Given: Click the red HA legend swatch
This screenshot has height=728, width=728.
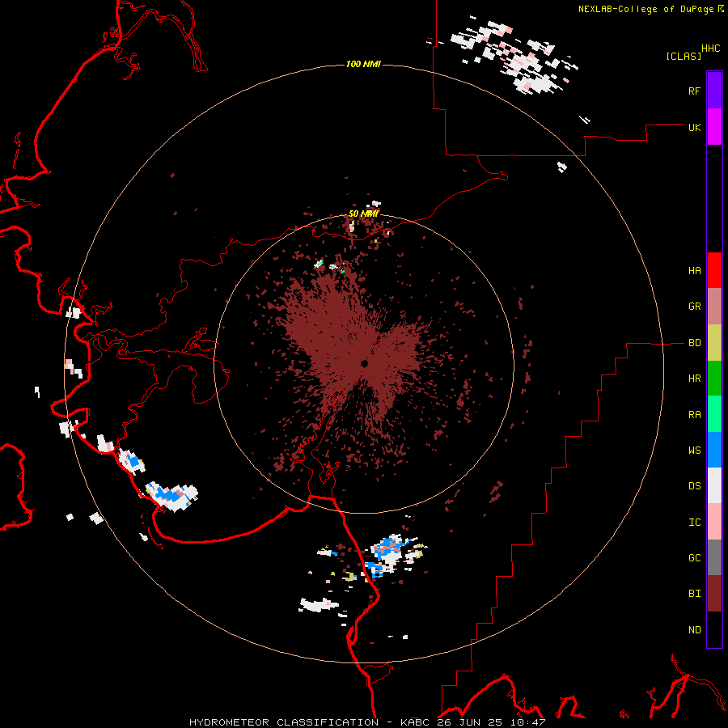Looking at the screenshot, I should click(x=714, y=270).
